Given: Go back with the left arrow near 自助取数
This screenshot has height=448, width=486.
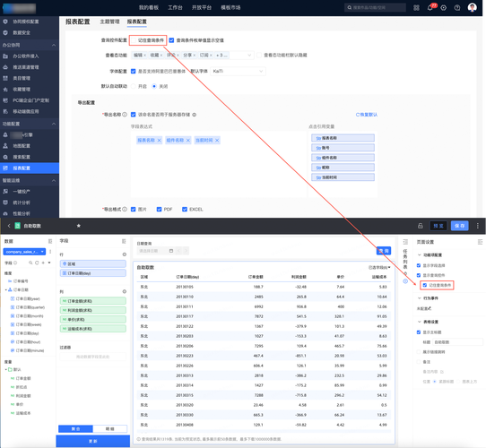Looking at the screenshot, I should point(9,226).
